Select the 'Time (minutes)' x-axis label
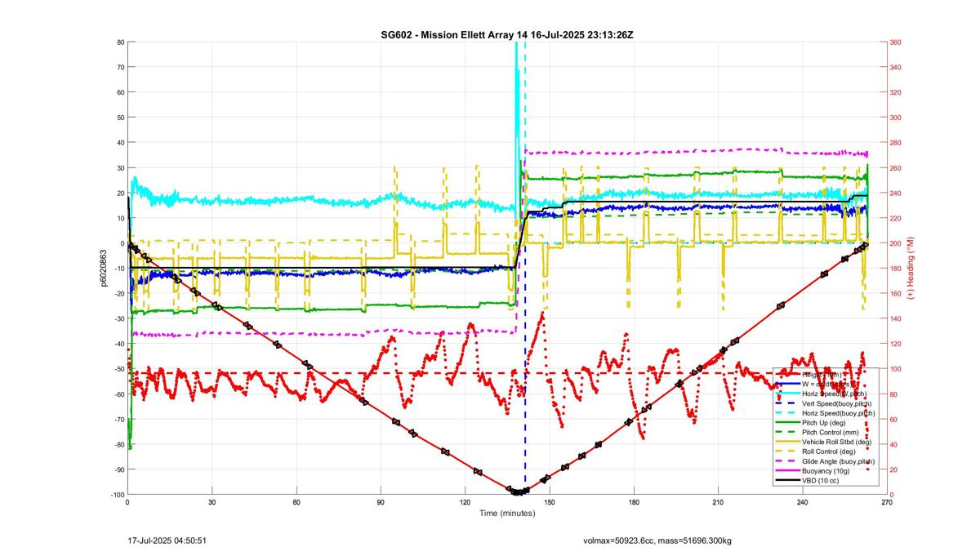Screen dimensions: 980x556 tap(507, 514)
